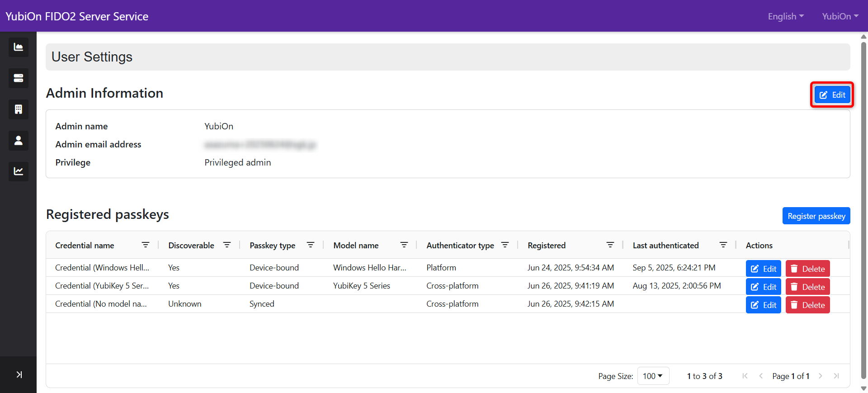Click the Sep 5, 2025, 6:24:21 PM cell
The width and height of the screenshot is (868, 393).
click(674, 268)
